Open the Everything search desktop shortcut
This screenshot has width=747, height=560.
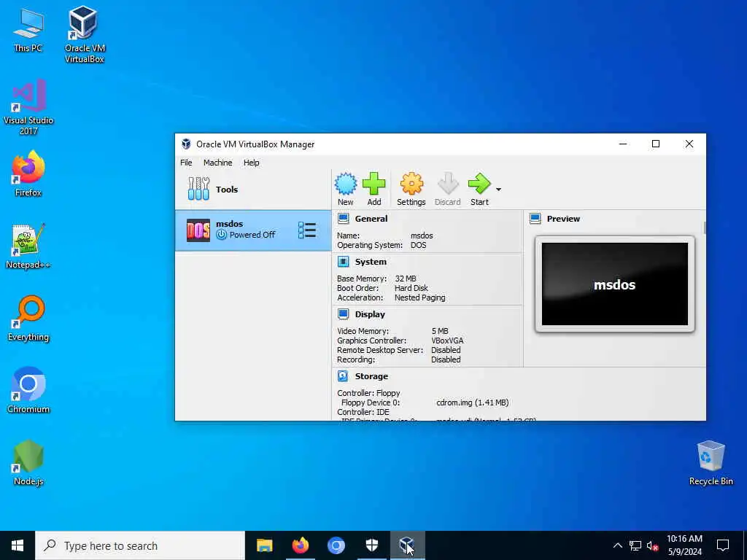[x=28, y=319]
